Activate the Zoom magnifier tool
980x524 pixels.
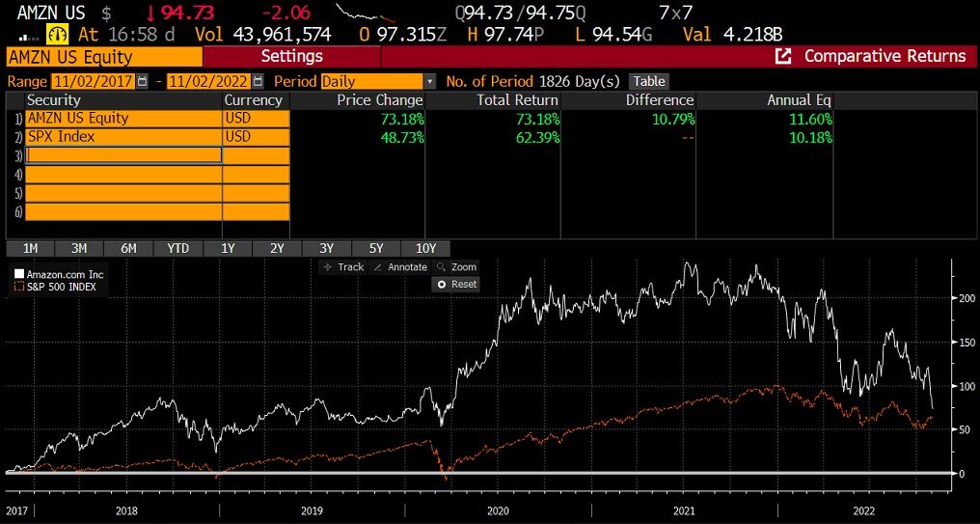(456, 267)
